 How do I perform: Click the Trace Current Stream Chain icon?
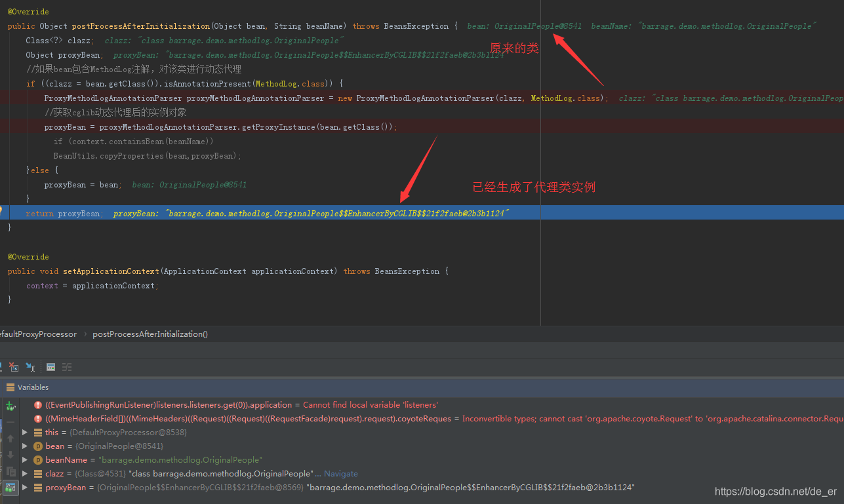pyautogui.click(x=67, y=367)
